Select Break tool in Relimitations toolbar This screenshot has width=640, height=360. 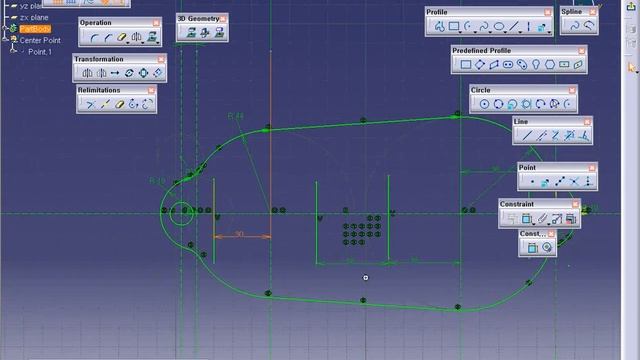[x=105, y=104]
